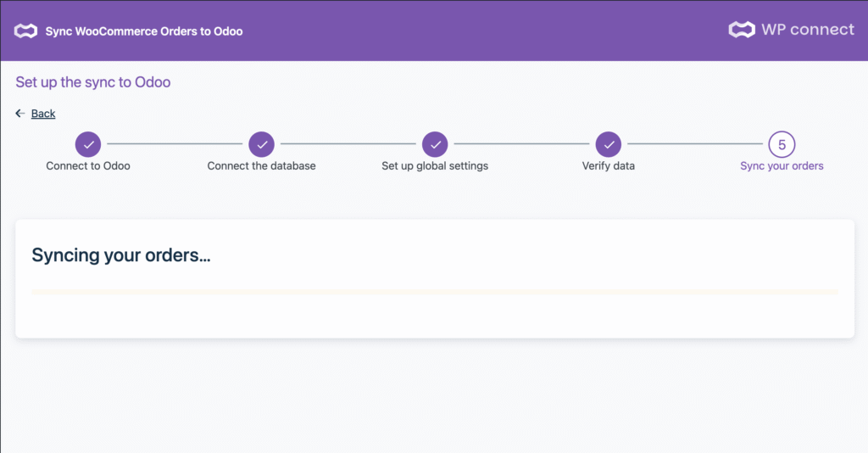This screenshot has height=453, width=868.
Task: Select the Connect the database checkmark circle
Action: (261, 144)
